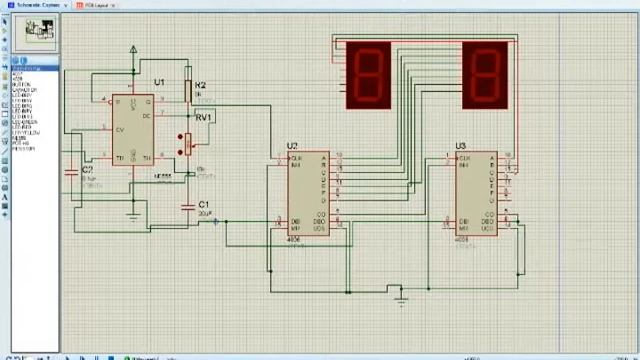Select the Wire Label tool
Image resolution: width=640 pixels, height=360 pixels.
[x=5, y=49]
